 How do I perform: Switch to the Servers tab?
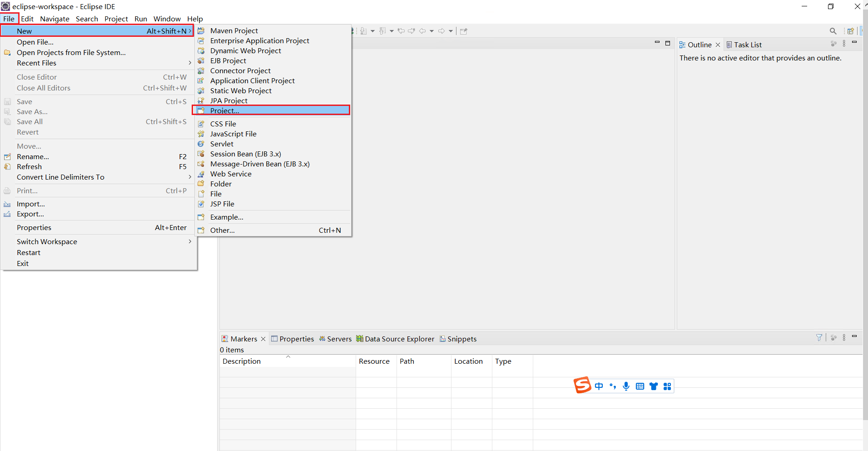click(x=335, y=339)
